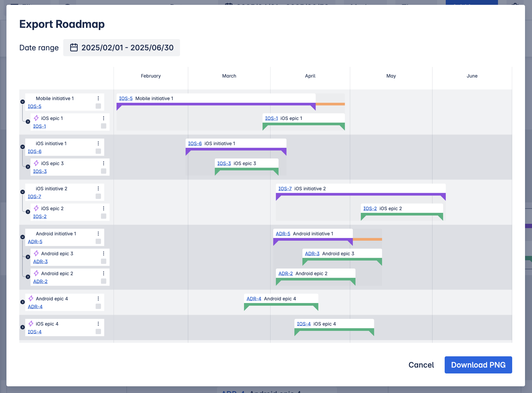This screenshot has height=393, width=532.
Task: Open three-dot menu for iOS epic 4
Action: [x=98, y=324]
